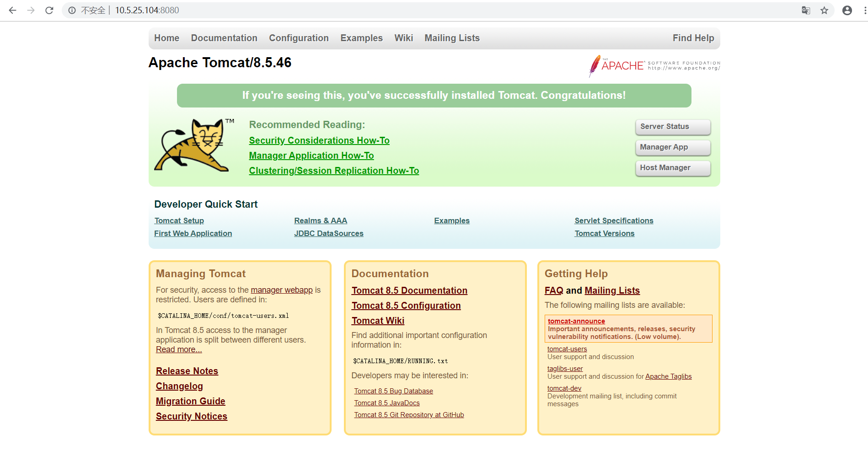The width and height of the screenshot is (868, 451).
Task: Click the Recommended Reading: heading
Action: tap(307, 125)
